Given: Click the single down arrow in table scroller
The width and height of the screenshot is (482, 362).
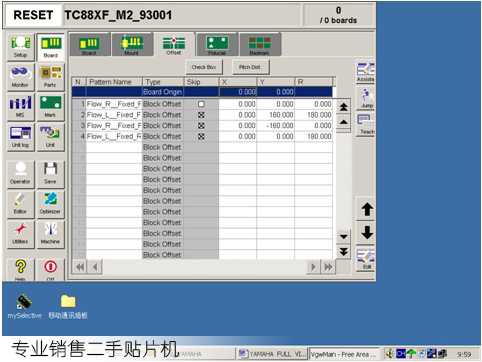Looking at the screenshot, I should click(344, 237).
